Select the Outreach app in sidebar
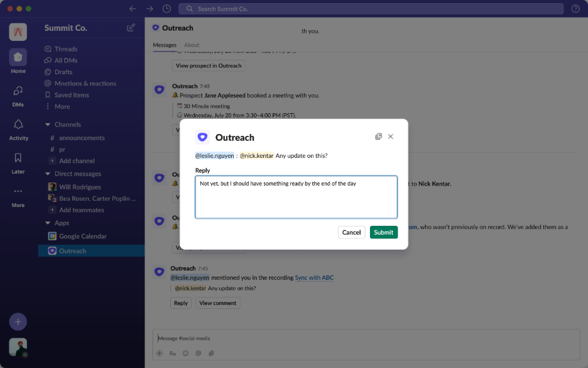This screenshot has height=368, width=588. pos(91,251)
